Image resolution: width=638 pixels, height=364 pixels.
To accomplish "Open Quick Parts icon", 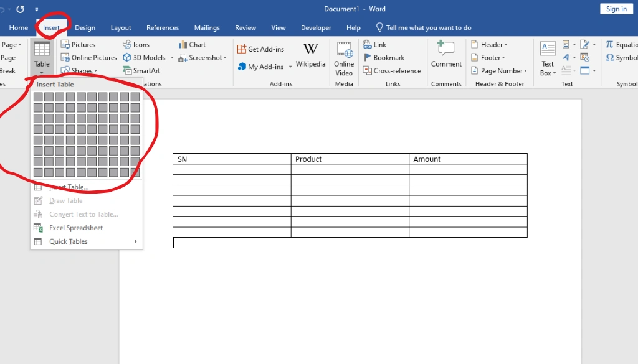I will pyautogui.click(x=566, y=44).
